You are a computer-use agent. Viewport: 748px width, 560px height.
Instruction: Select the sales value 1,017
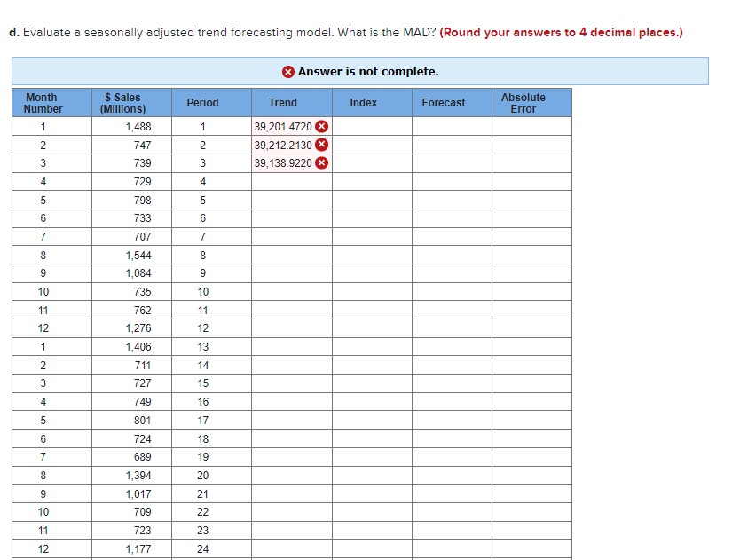click(x=138, y=494)
